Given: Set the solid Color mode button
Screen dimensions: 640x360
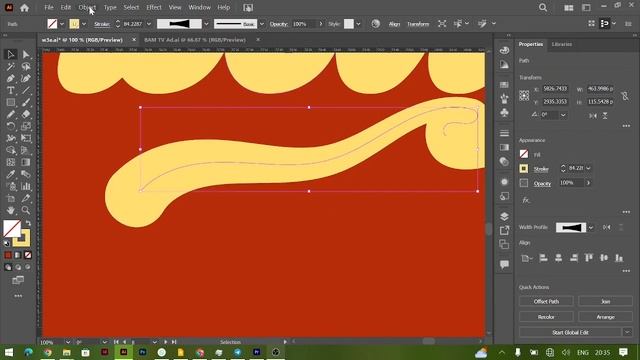Looking at the screenshot, I should coord(8,255).
